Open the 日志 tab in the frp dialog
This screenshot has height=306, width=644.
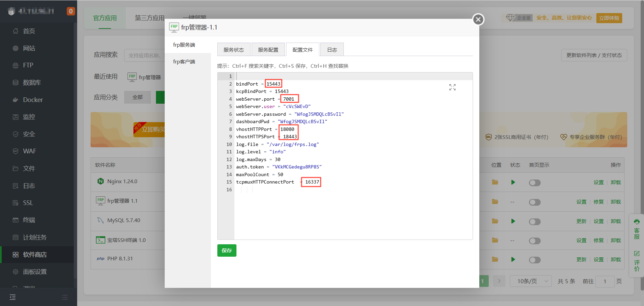pos(332,50)
